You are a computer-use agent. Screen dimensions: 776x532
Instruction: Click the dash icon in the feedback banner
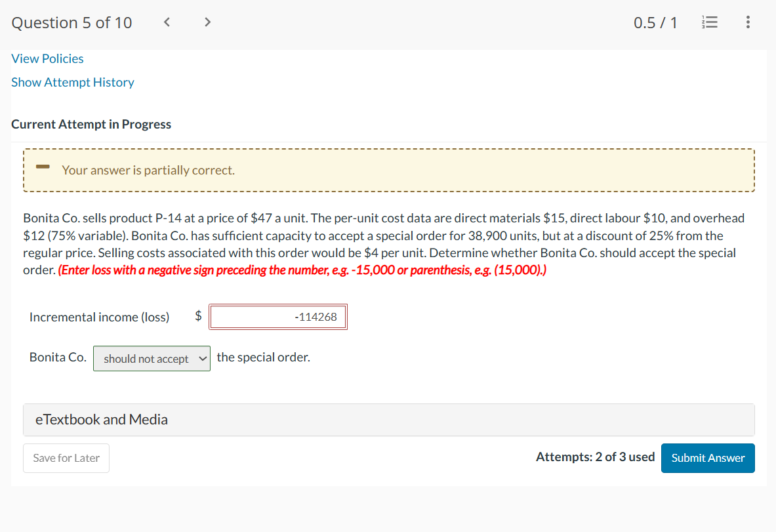click(x=42, y=167)
